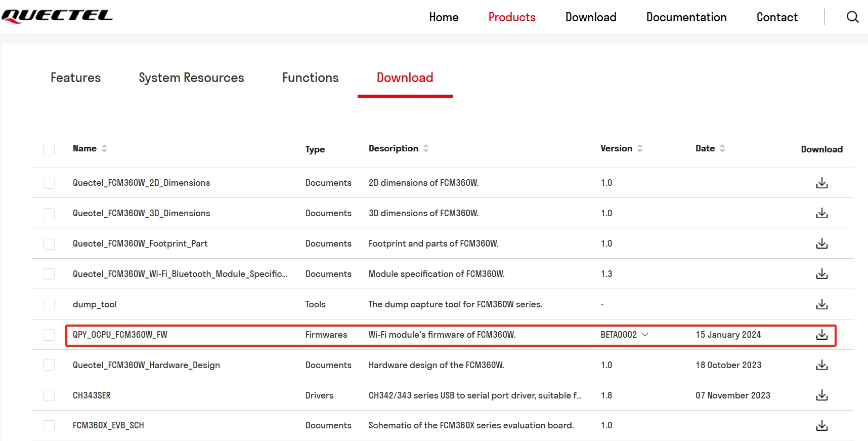Open Download in top navigation bar
868x441 pixels.
point(591,17)
